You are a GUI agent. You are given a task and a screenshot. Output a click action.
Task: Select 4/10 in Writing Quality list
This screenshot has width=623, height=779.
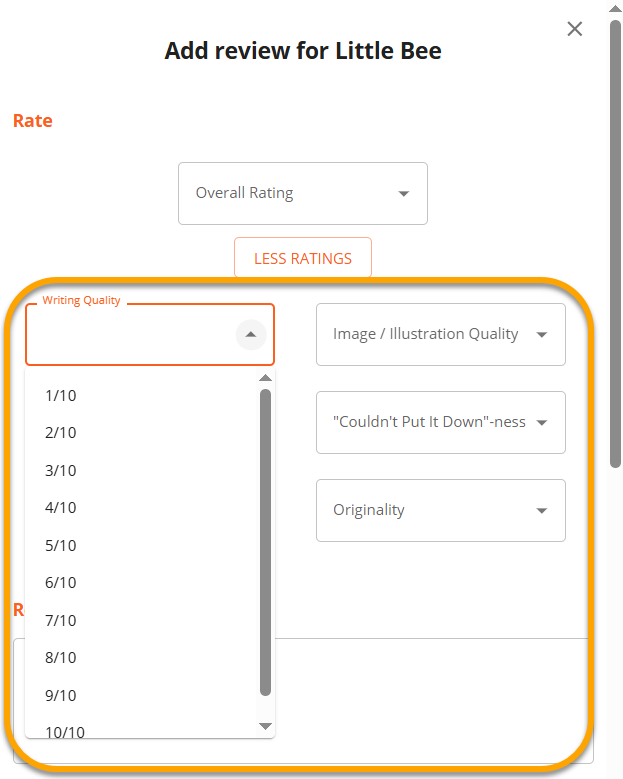(61, 508)
